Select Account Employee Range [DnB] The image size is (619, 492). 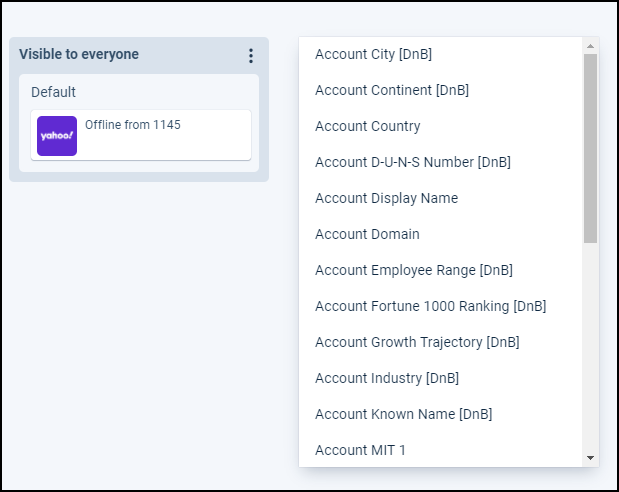coord(413,270)
